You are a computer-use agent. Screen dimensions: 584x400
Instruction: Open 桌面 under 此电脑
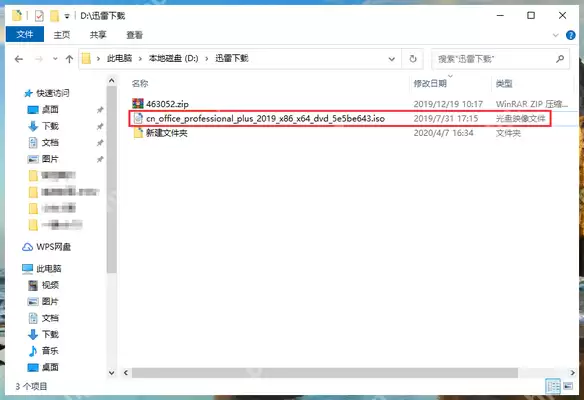pos(50,367)
